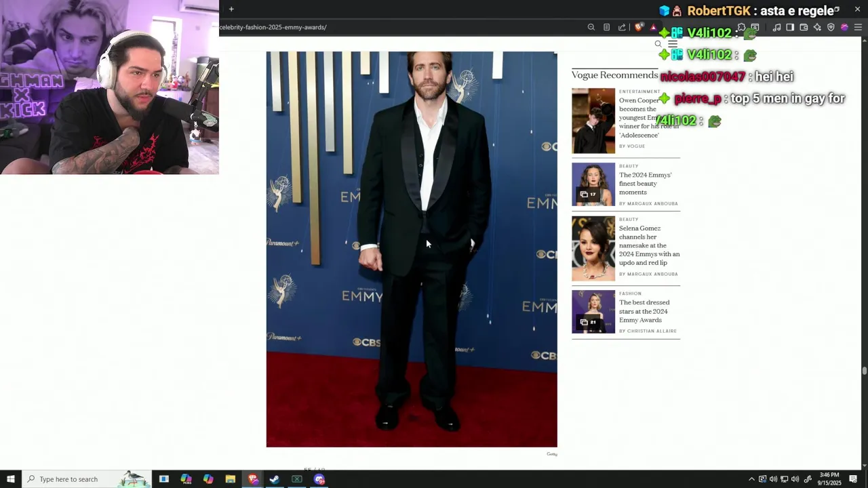Open 'The best dressed stars at the 2024' link
This screenshot has height=488, width=868.
[644, 311]
